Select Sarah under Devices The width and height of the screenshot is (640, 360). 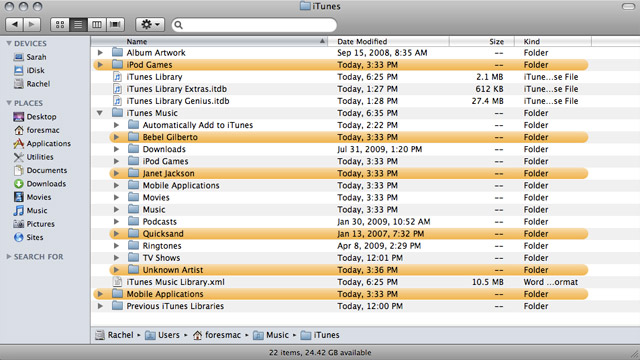pyautogui.click(x=30, y=57)
